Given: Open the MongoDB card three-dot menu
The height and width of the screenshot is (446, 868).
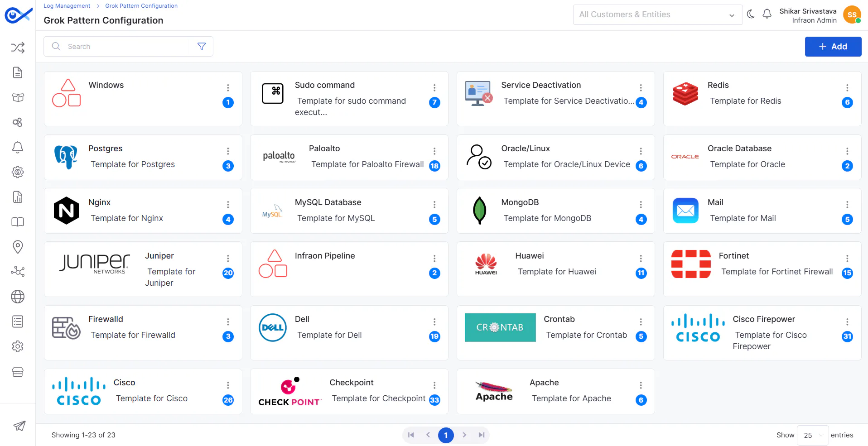Looking at the screenshot, I should 641,204.
